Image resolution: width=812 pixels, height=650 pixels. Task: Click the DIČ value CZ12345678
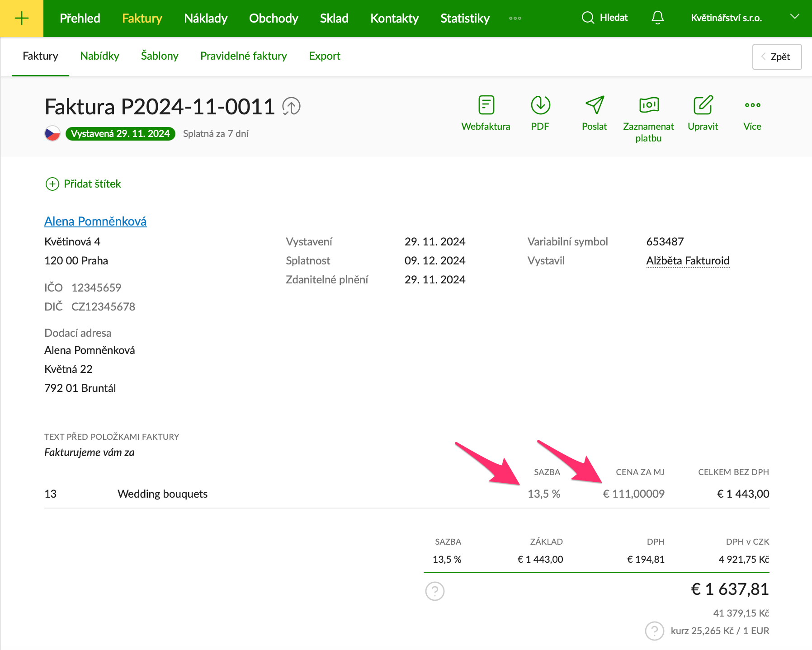coord(103,307)
